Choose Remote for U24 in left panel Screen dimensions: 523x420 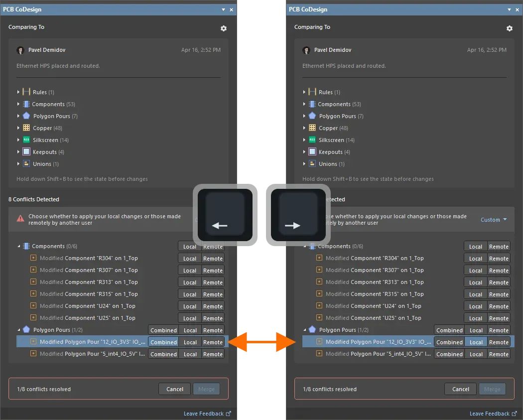tap(213, 306)
